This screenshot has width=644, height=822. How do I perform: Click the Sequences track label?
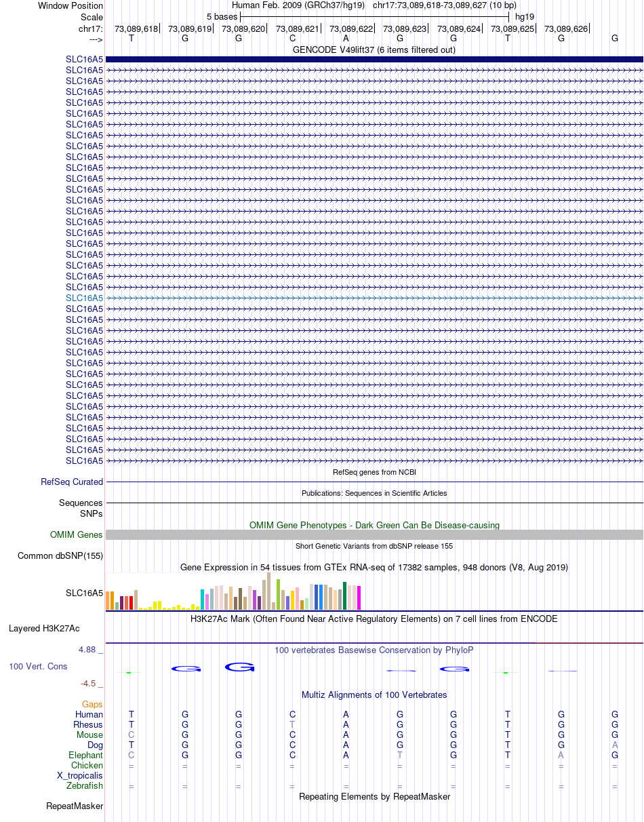point(81,503)
